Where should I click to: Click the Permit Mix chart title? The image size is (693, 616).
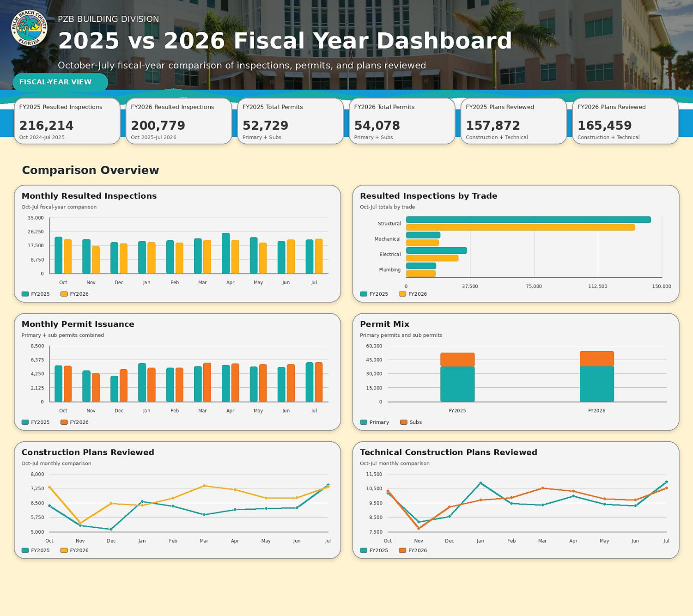[x=385, y=324]
